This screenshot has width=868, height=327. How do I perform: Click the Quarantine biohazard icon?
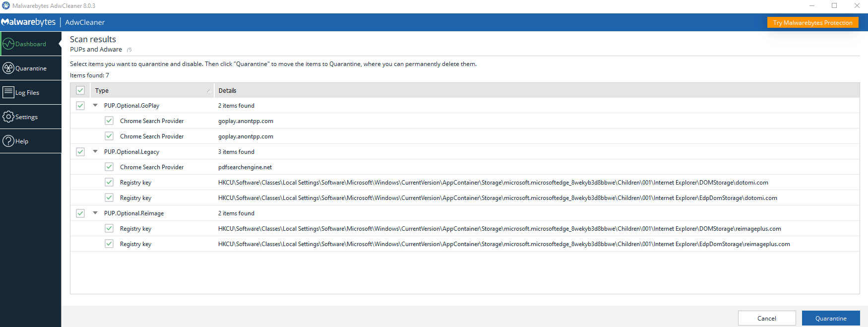point(8,68)
